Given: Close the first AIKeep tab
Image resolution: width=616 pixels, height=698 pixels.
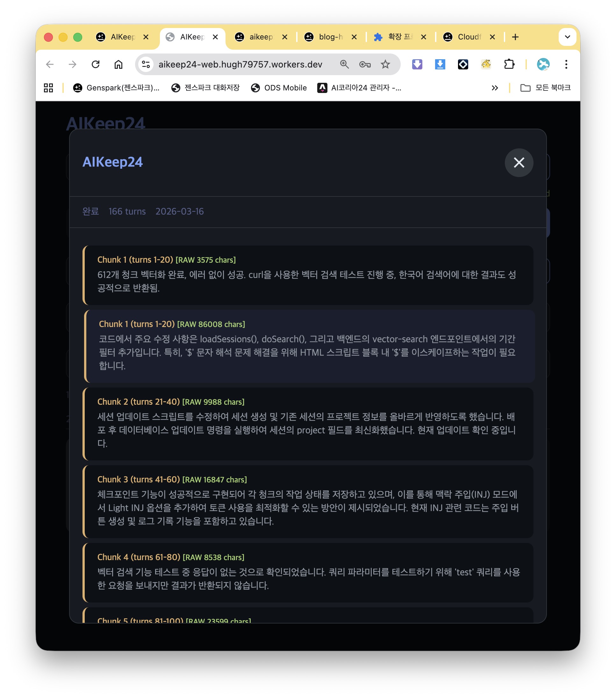Looking at the screenshot, I should (x=146, y=37).
